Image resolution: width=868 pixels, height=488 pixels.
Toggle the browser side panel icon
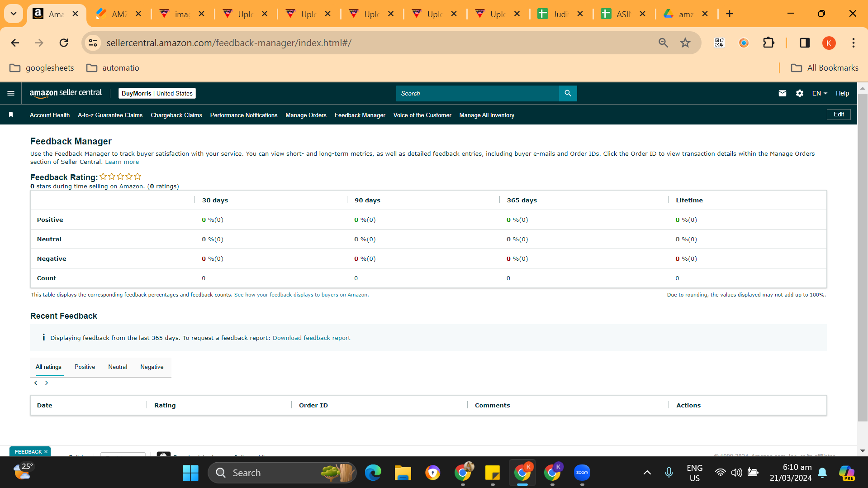805,43
